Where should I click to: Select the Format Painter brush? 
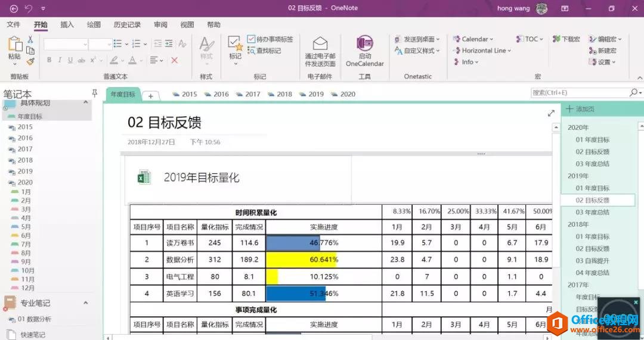pos(30,61)
